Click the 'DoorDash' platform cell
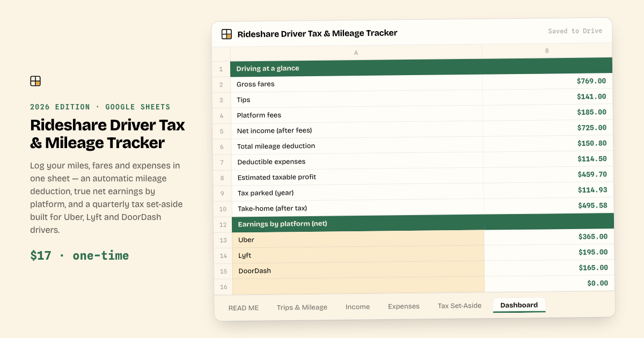Image resolution: width=644 pixels, height=338 pixels. point(358,270)
